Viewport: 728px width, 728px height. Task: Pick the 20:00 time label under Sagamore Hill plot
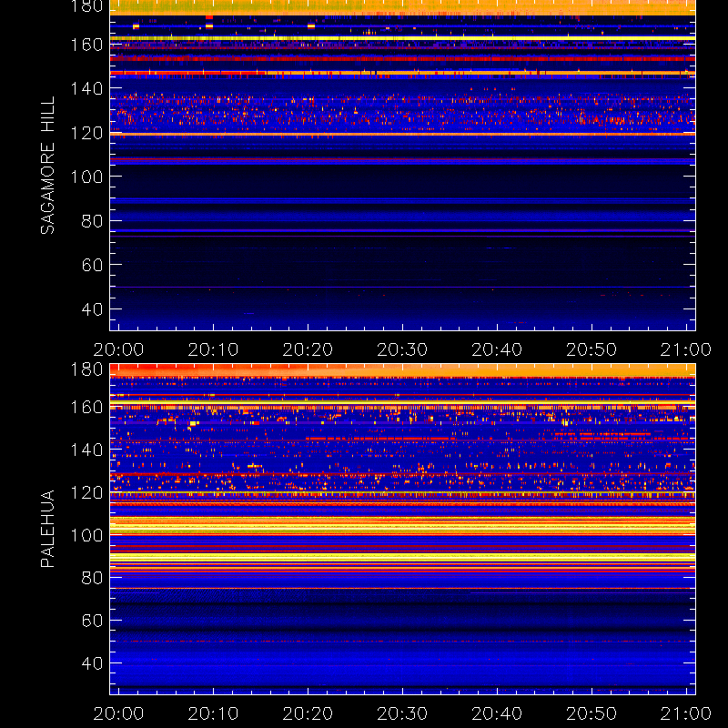[x=119, y=349]
